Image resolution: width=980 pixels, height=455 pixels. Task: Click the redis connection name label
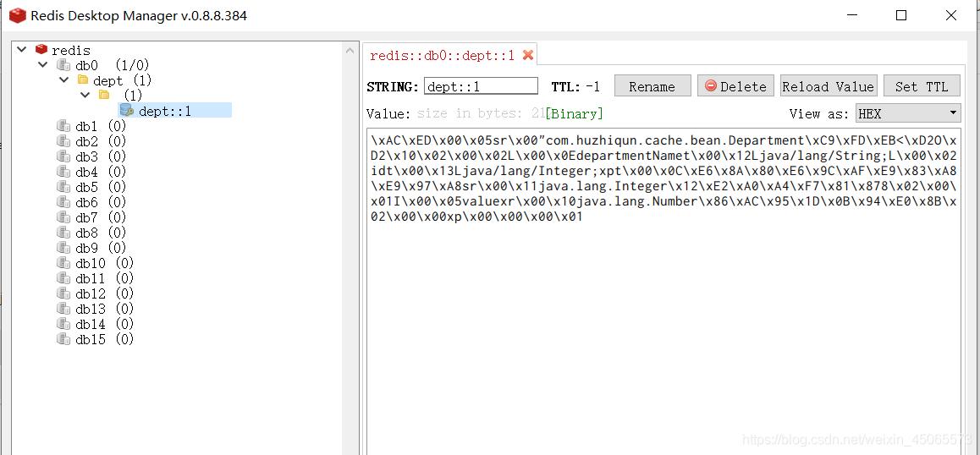(x=71, y=50)
